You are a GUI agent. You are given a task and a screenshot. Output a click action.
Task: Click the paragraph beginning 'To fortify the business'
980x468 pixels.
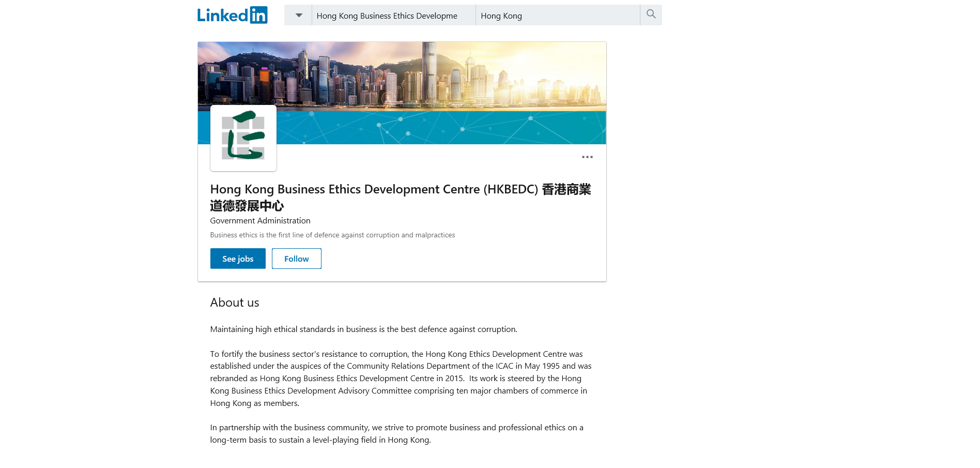click(x=401, y=379)
